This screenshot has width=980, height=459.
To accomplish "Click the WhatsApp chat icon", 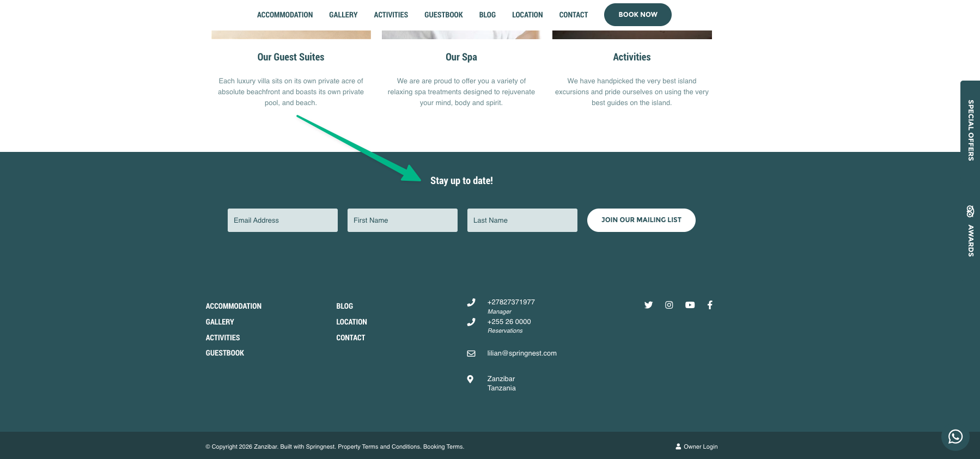I will (955, 437).
